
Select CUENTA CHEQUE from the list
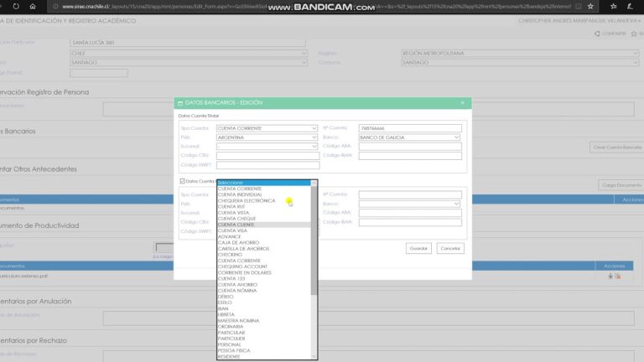pyautogui.click(x=263, y=219)
